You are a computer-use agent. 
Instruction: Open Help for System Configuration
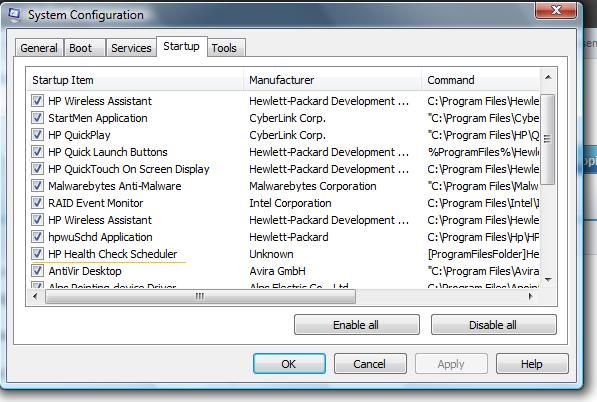(x=532, y=364)
